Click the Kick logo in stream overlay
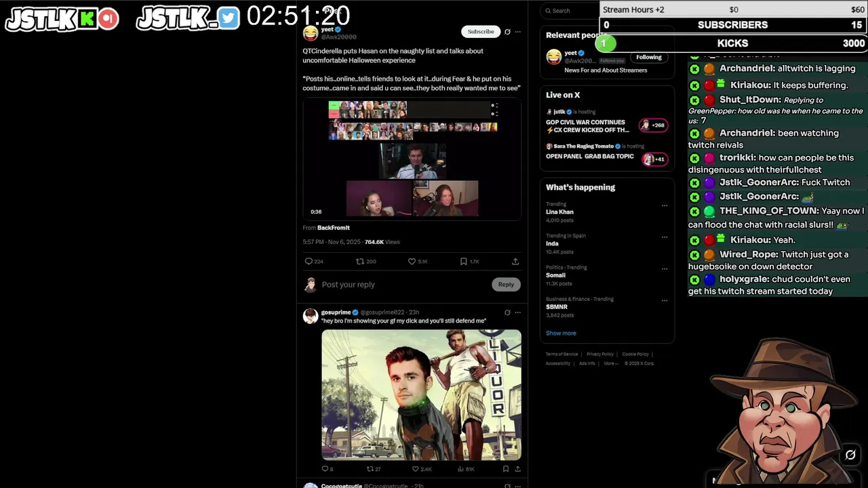Screen dimensions: 868x488 click(x=87, y=19)
